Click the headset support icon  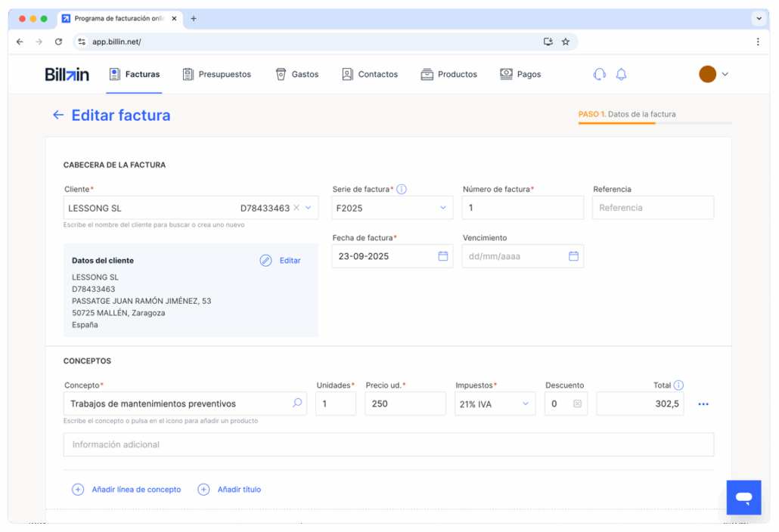pos(599,74)
